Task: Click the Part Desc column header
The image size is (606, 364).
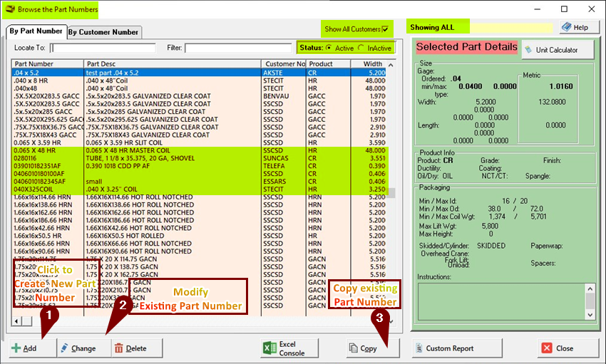Action: point(171,63)
